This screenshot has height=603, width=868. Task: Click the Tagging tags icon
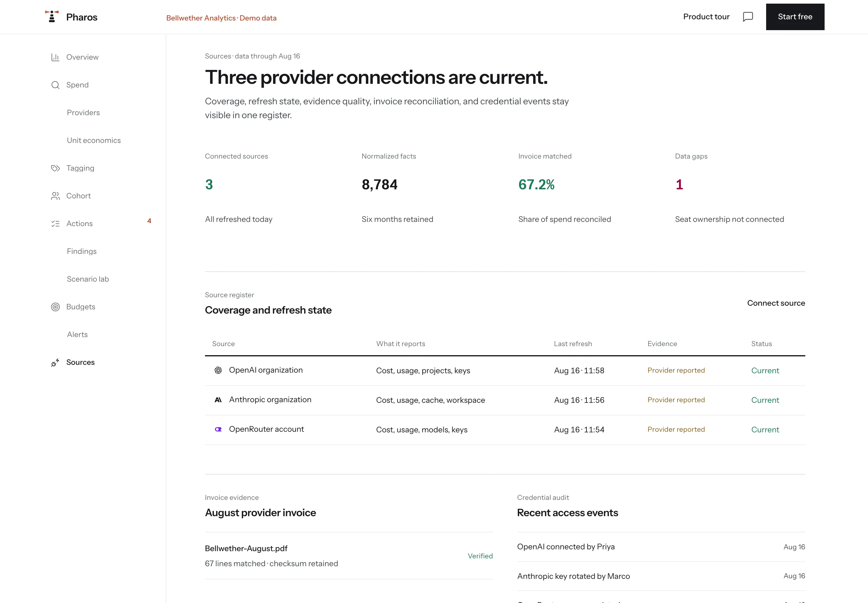pyautogui.click(x=55, y=168)
